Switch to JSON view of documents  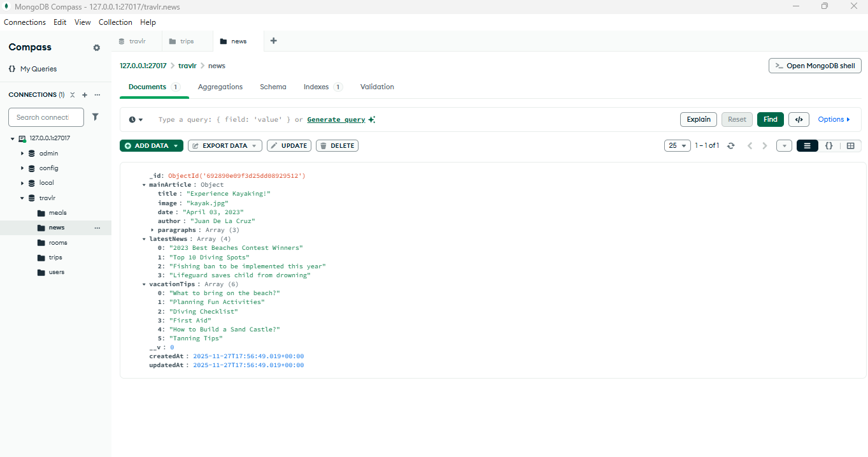click(x=829, y=146)
